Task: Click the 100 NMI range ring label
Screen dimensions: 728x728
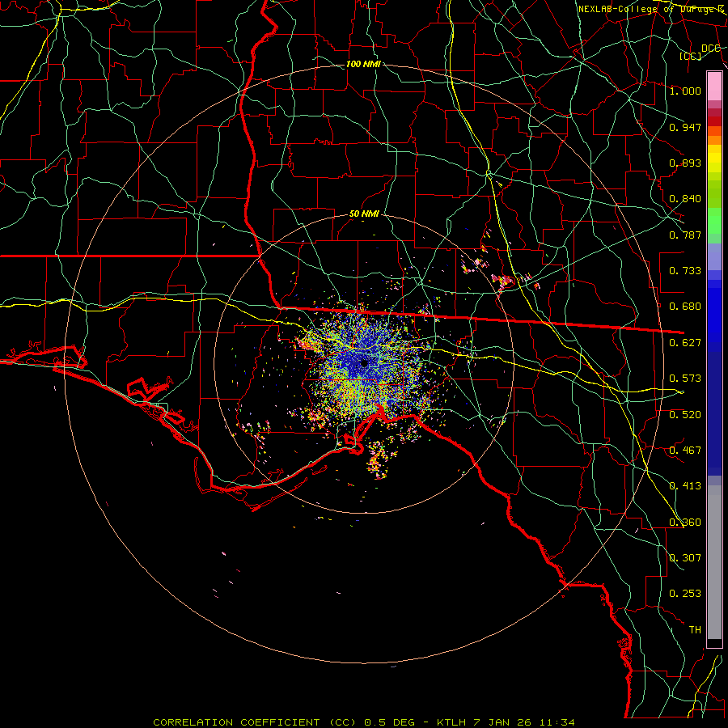Action: (x=363, y=64)
